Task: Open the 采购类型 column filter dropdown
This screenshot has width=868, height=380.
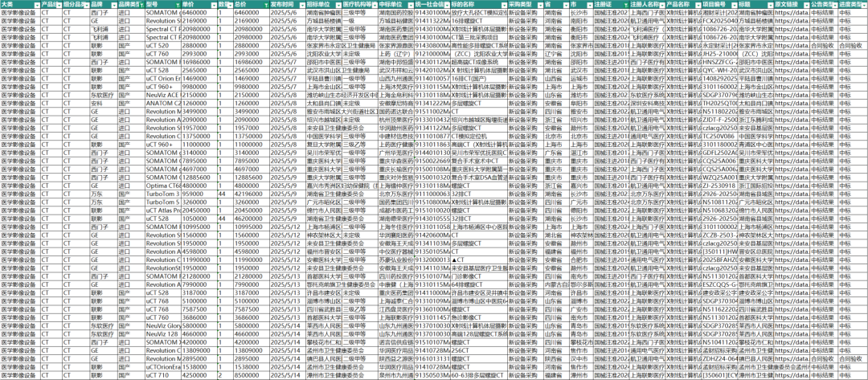Action: 539,4
